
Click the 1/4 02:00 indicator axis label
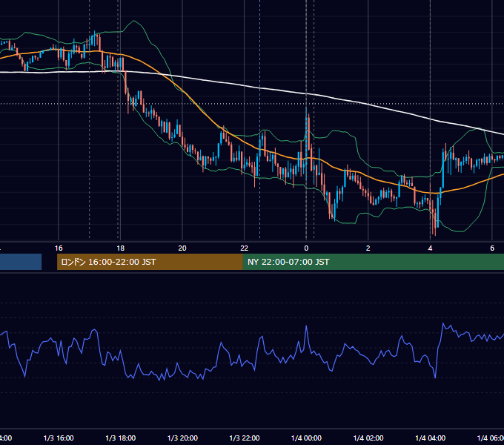pyautogui.click(x=368, y=438)
